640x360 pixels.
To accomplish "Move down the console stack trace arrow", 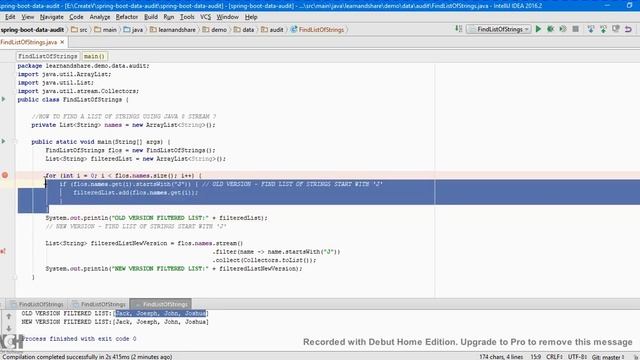I will (x=9, y=329).
